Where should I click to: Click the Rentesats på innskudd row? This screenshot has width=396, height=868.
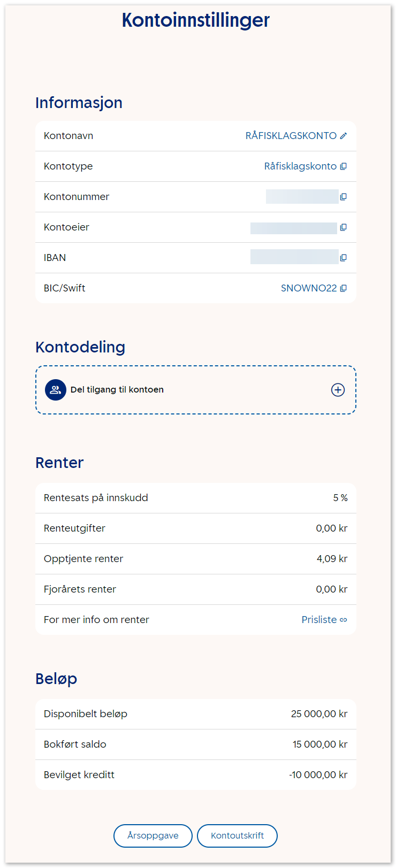click(x=195, y=498)
